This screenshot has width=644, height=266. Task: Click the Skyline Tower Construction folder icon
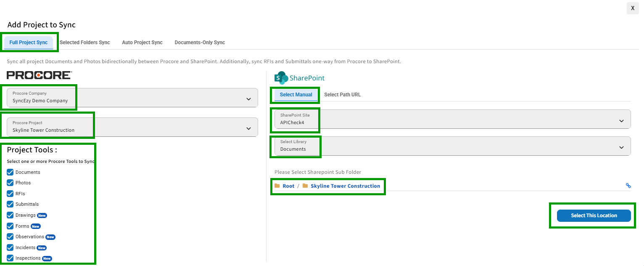305,186
